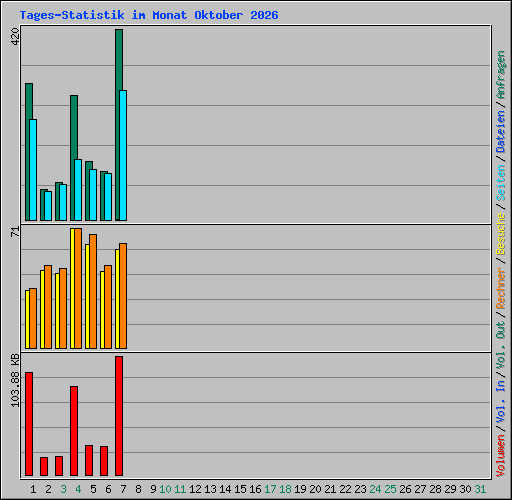Click day 2 on the x-axis
Viewport: 512px width, 500px height.
[x=48, y=489]
